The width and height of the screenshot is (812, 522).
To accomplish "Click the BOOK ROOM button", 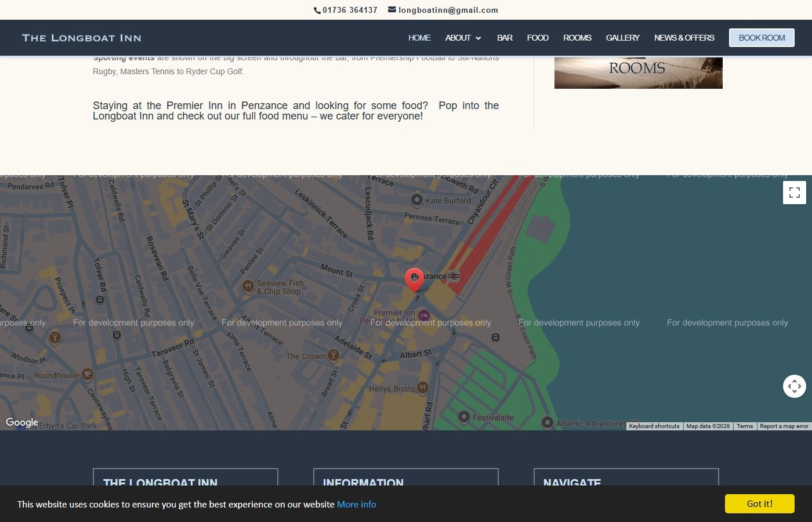I will (762, 38).
